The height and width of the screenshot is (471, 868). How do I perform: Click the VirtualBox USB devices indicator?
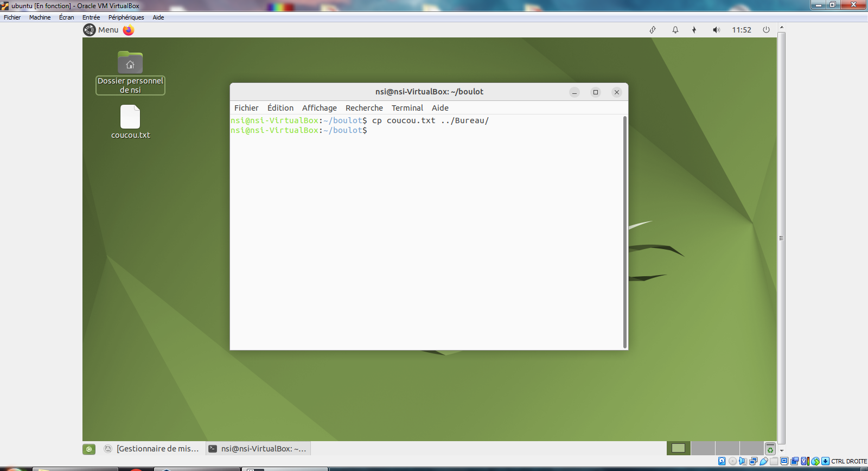coord(764,461)
